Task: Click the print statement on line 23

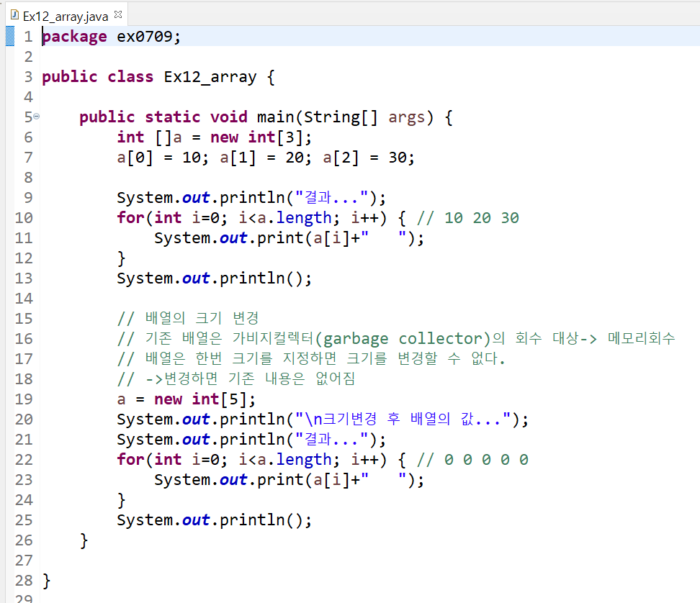Action: pos(289,480)
